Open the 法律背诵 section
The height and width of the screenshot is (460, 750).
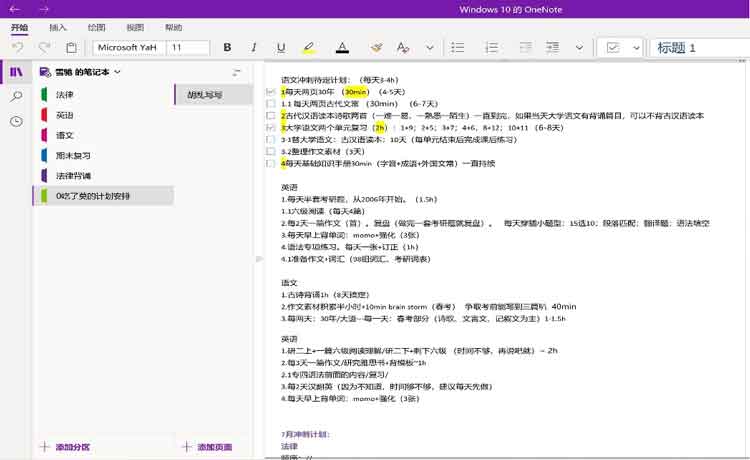tap(103, 175)
